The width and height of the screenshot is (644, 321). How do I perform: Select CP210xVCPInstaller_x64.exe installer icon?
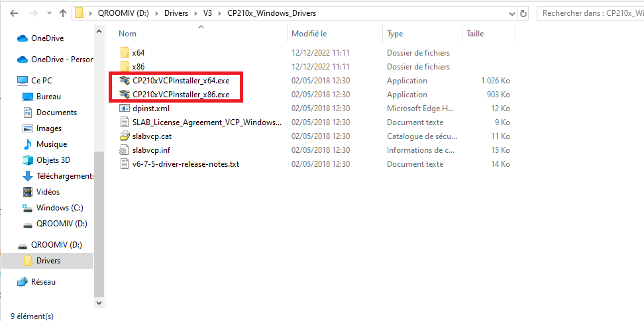point(125,81)
